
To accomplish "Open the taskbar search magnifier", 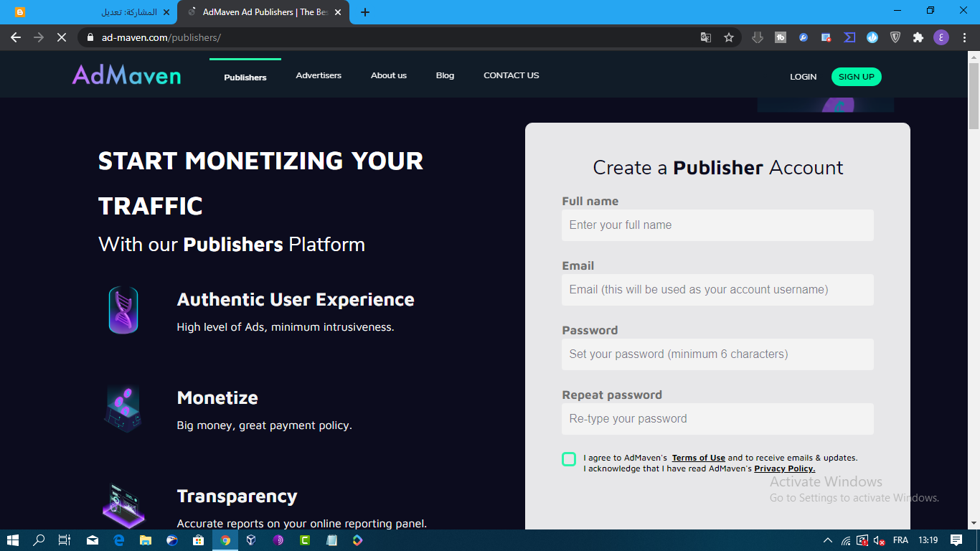I will 39,540.
